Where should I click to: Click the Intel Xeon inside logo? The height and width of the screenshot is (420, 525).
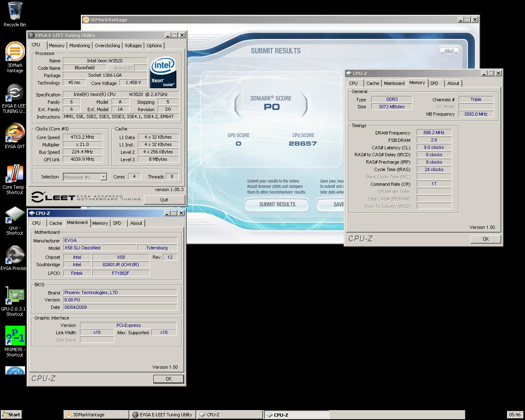click(163, 72)
